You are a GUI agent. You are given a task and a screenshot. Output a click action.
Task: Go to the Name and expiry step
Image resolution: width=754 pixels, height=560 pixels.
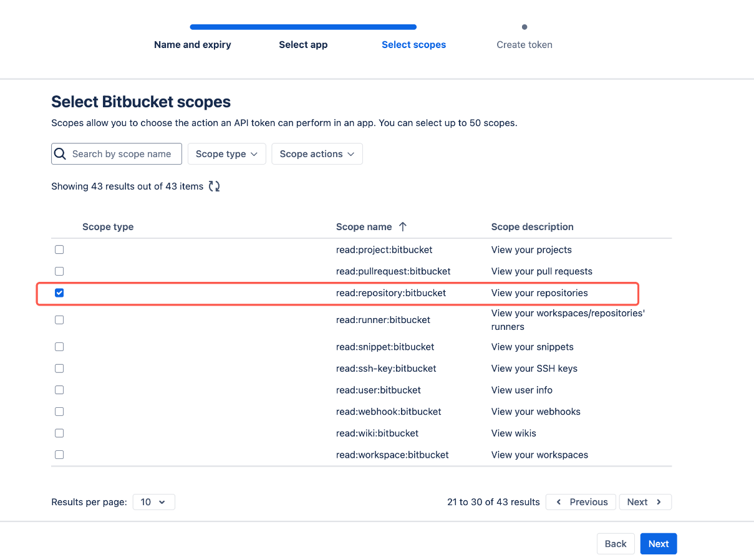pyautogui.click(x=193, y=45)
